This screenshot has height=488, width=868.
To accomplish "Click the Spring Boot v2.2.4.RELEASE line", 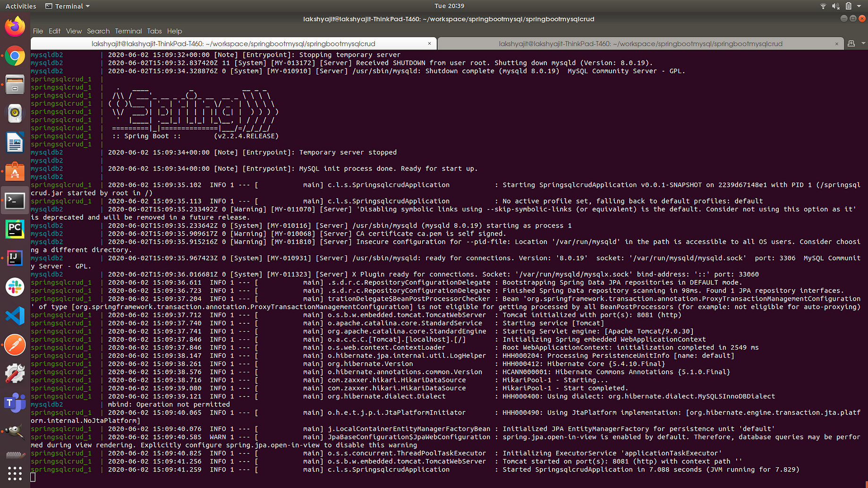I will coord(195,136).
